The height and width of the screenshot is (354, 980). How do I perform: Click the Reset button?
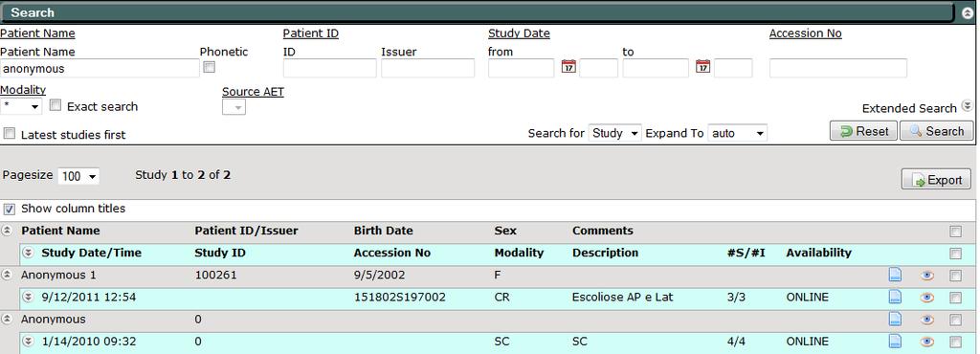(864, 131)
